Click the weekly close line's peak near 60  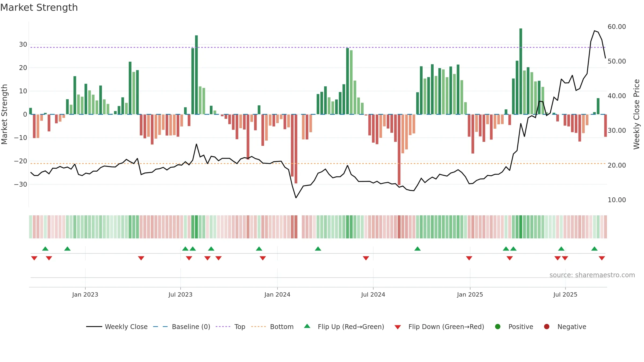pyautogui.click(x=595, y=31)
